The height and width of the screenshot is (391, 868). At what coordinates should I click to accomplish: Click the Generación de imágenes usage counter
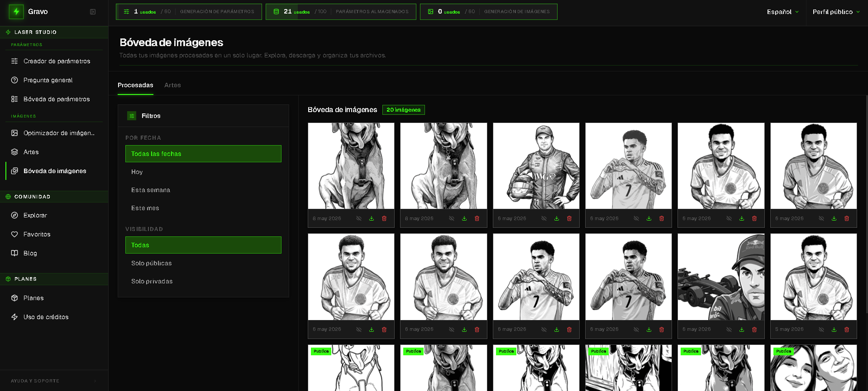click(x=489, y=12)
